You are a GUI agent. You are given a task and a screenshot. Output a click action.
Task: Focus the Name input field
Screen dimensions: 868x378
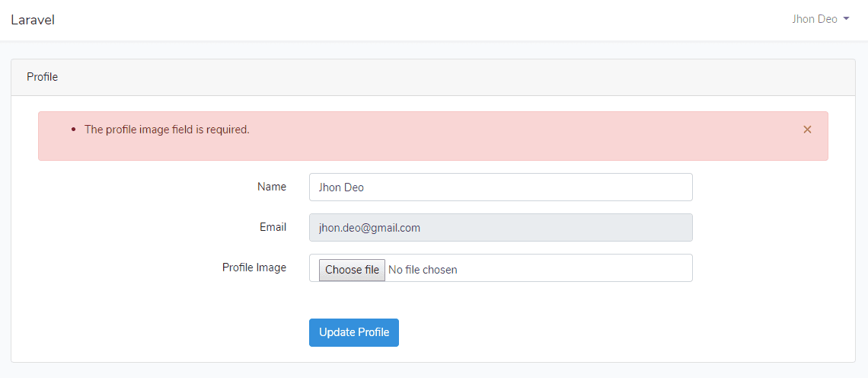[x=500, y=187]
